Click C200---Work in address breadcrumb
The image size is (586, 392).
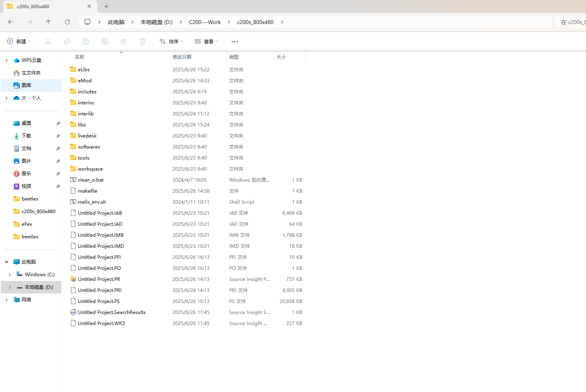205,22
